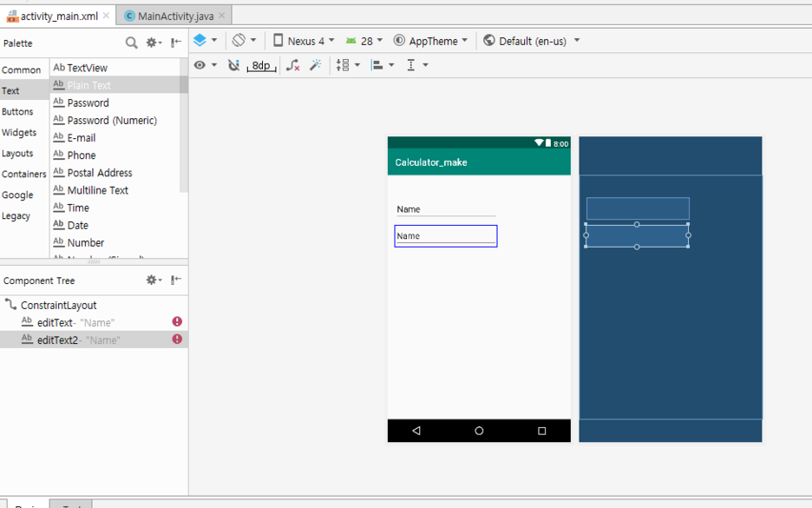The height and width of the screenshot is (508, 812).
Task: Select upper widget in blueprint view
Action: 638,208
